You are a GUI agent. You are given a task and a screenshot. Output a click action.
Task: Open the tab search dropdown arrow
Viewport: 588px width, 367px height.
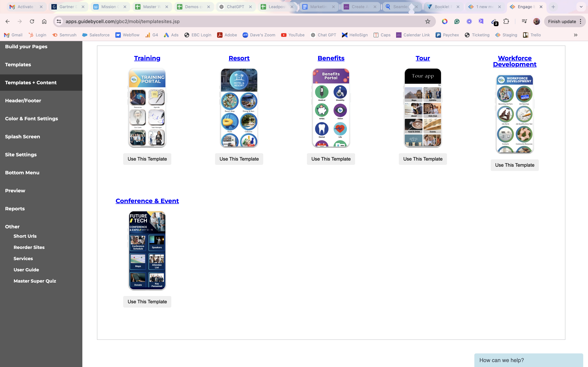point(581,7)
